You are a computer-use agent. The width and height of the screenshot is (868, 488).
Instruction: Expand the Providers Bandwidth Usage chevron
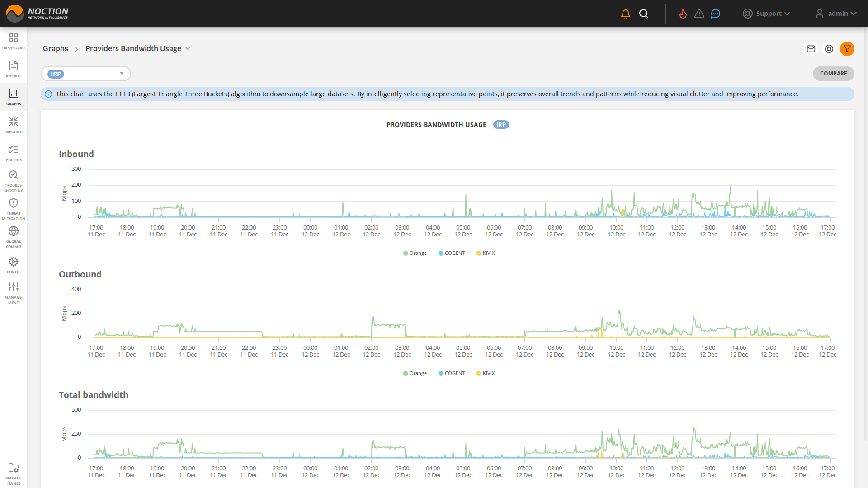pyautogui.click(x=188, y=48)
